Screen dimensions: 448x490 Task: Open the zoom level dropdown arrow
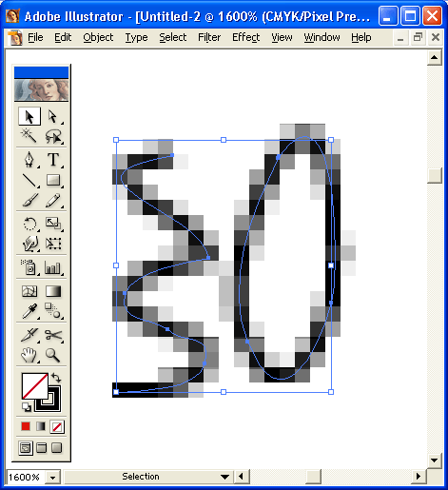pyautogui.click(x=52, y=478)
